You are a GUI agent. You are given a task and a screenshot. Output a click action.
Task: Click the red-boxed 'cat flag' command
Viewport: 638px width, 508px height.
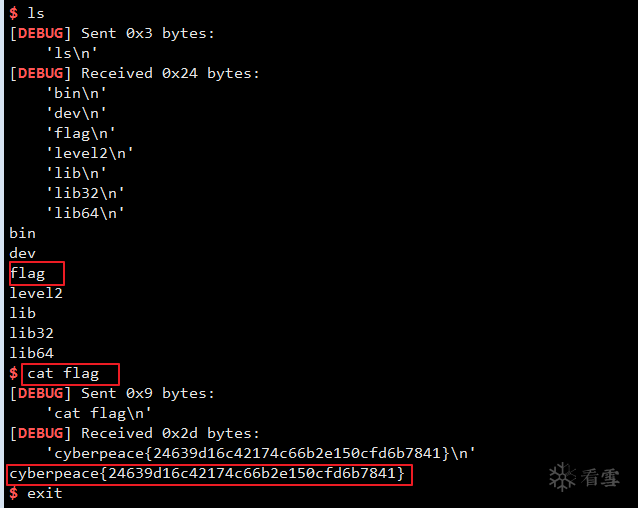(x=63, y=373)
